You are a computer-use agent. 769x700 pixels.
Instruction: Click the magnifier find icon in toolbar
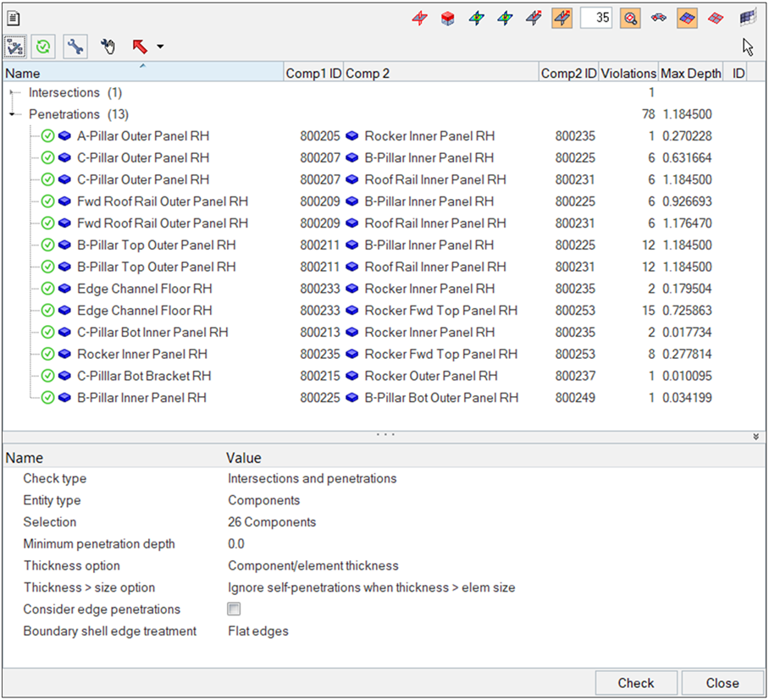click(x=630, y=18)
